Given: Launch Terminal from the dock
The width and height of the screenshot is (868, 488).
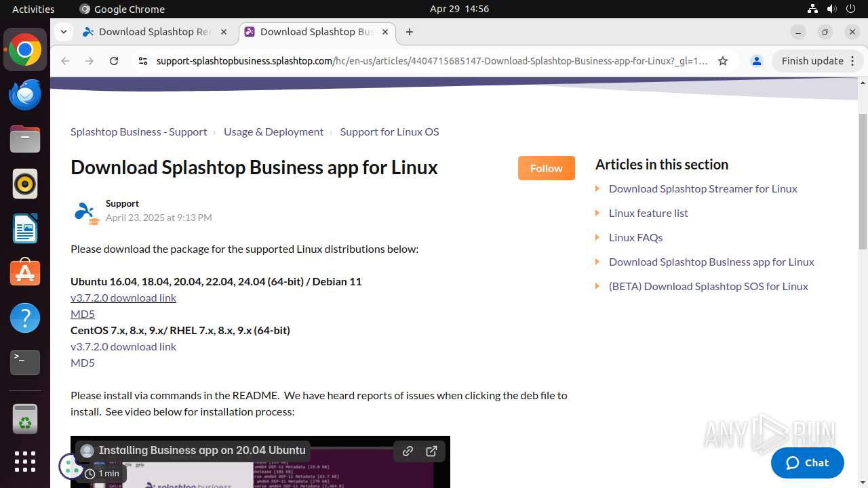Looking at the screenshot, I should (x=25, y=363).
